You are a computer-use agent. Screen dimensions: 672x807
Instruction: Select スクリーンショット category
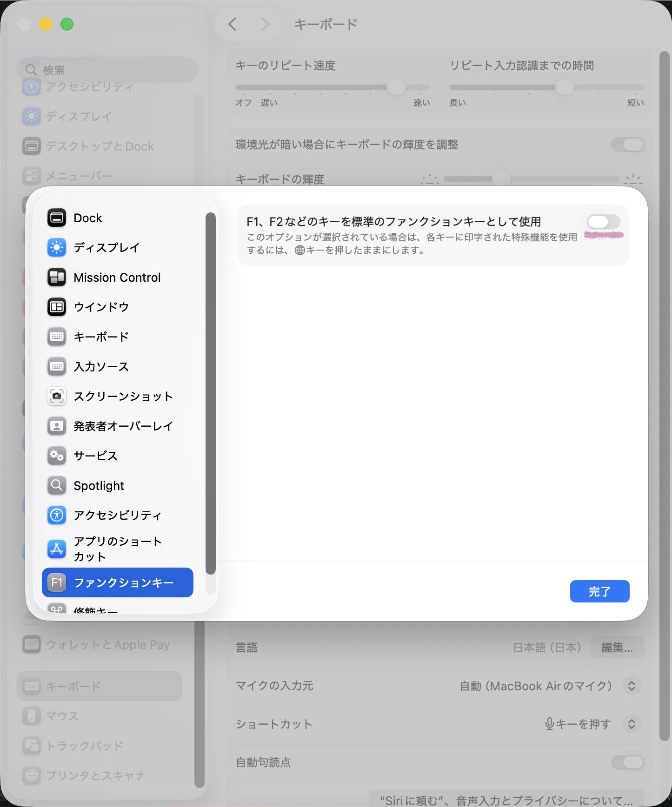tap(118, 396)
